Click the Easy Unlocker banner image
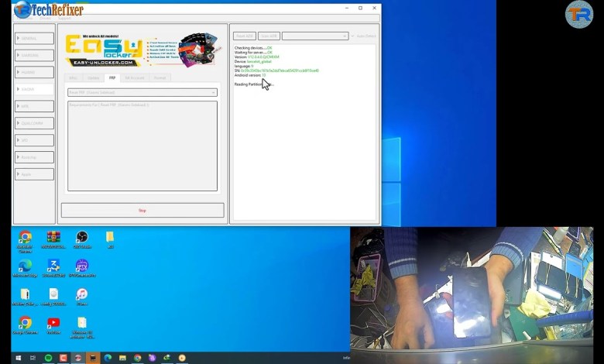604x364 pixels. click(142, 50)
